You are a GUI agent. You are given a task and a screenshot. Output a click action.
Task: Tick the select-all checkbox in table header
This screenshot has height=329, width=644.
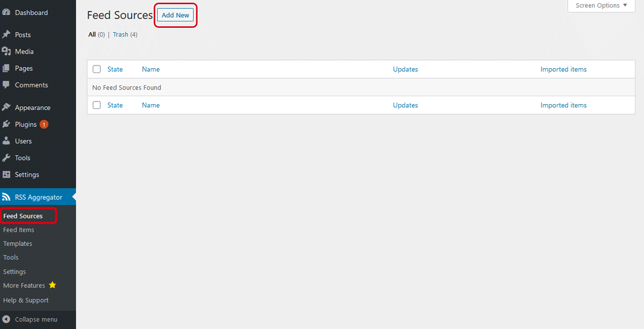coord(97,69)
